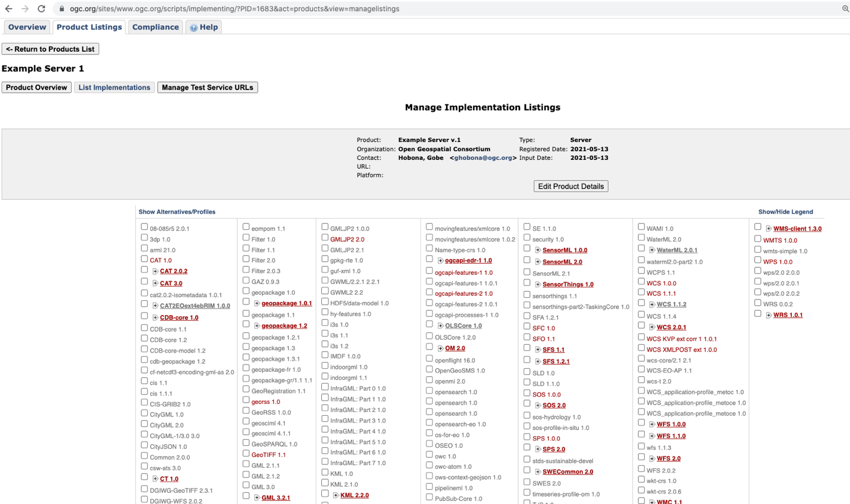Select the List Implementations tab

pos(114,87)
